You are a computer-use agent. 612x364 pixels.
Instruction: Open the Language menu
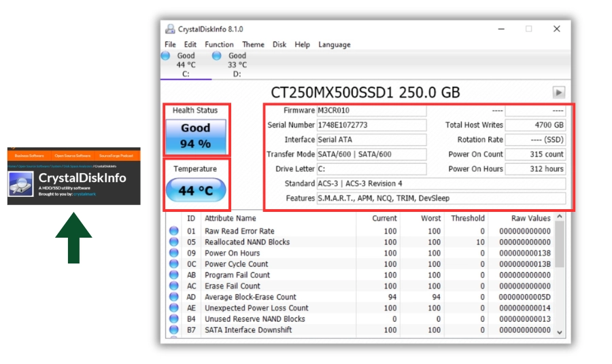click(x=334, y=44)
